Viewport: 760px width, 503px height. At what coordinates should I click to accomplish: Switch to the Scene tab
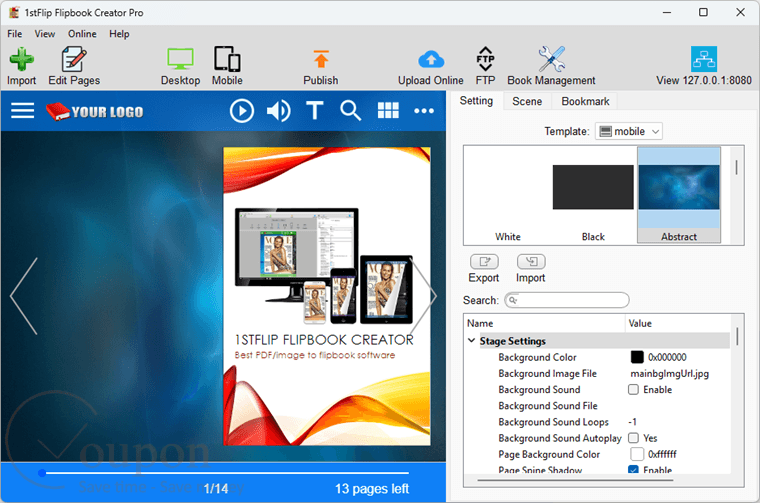pos(527,101)
